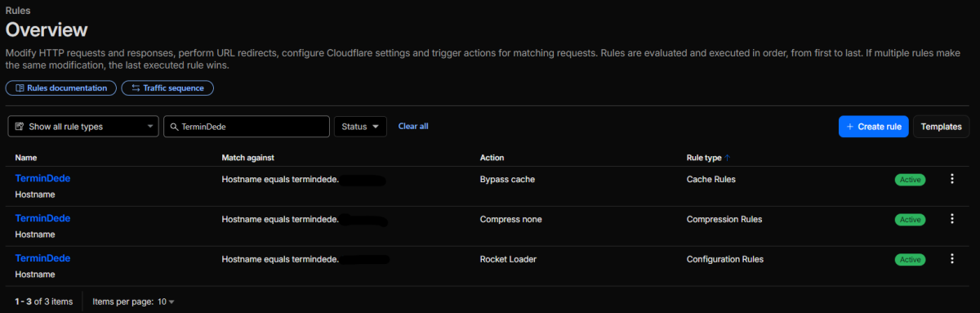
Task: Click the Active badge on Configuration Rules row
Action: pyautogui.click(x=910, y=260)
